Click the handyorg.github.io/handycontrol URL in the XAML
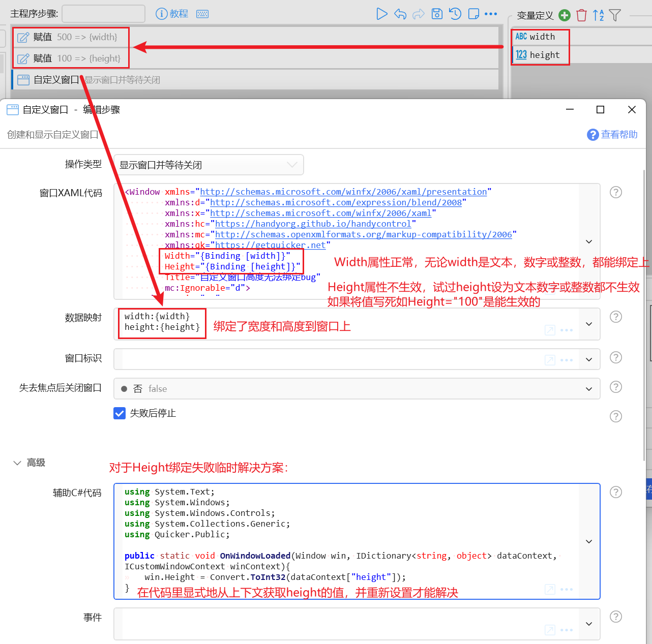 tap(313, 224)
